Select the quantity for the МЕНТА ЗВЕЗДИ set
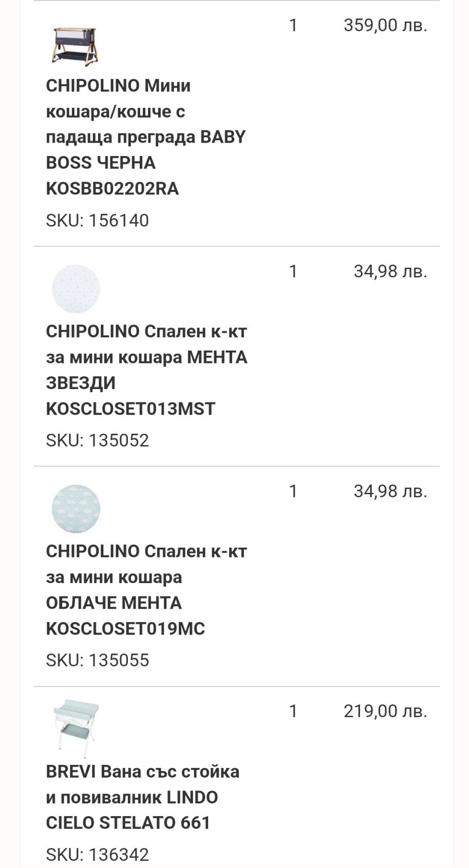469x868 pixels. click(293, 271)
